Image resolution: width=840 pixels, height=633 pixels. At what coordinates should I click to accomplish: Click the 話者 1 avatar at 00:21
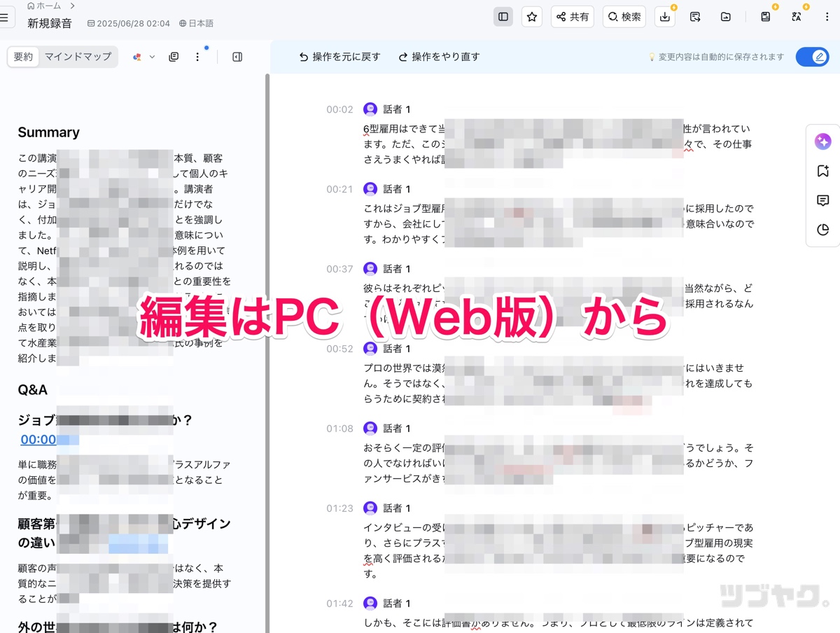[370, 189]
